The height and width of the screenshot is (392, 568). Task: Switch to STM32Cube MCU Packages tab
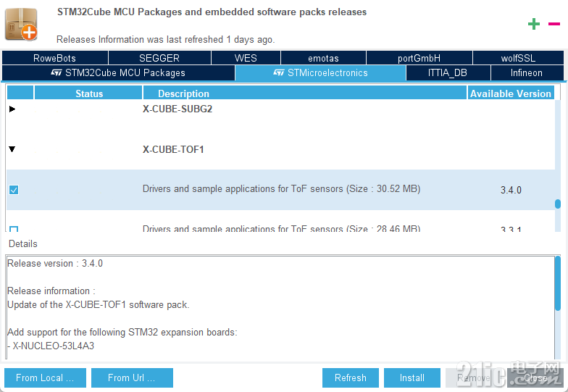coord(118,72)
